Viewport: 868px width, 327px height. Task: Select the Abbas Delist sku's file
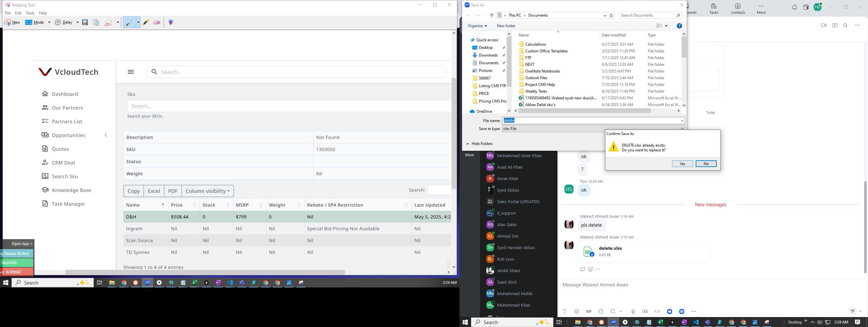540,104
